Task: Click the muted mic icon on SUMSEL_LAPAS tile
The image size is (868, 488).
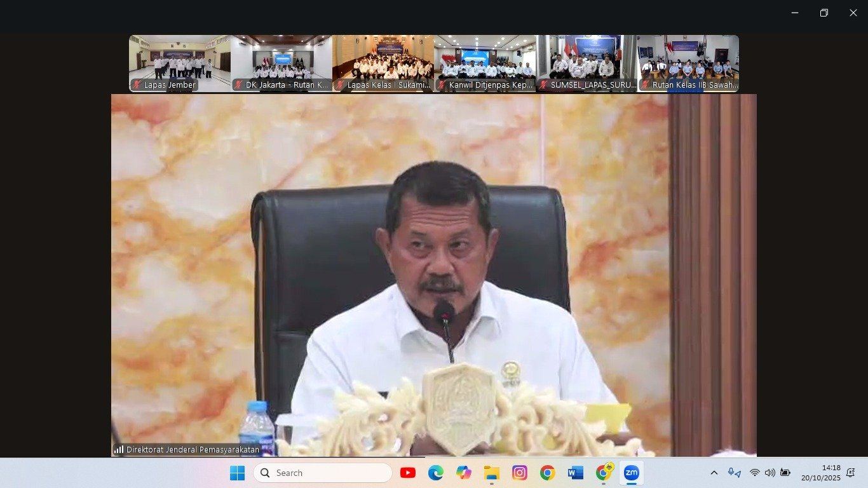Action: 543,85
